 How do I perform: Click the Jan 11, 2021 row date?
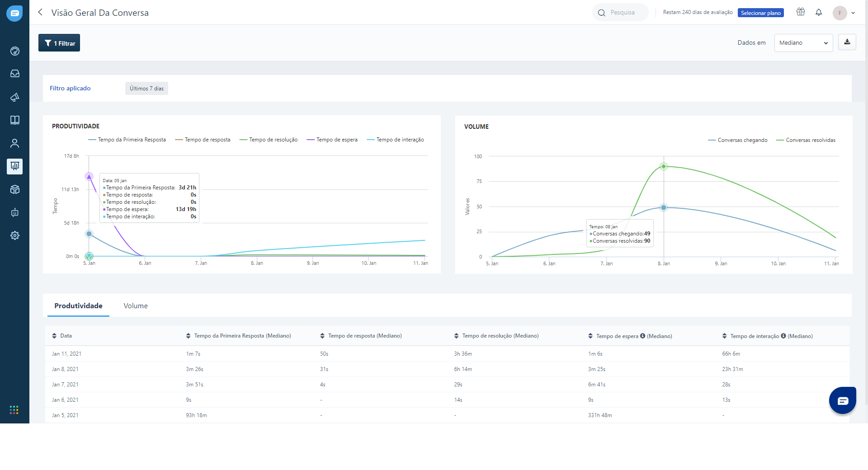click(66, 354)
